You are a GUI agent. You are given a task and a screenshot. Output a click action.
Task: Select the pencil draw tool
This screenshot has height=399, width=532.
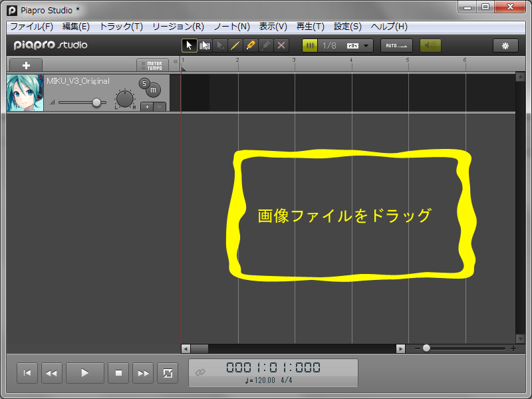coord(251,45)
